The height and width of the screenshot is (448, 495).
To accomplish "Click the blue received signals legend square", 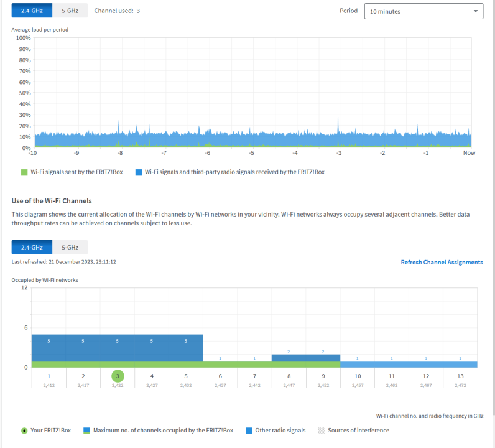I will [138, 172].
